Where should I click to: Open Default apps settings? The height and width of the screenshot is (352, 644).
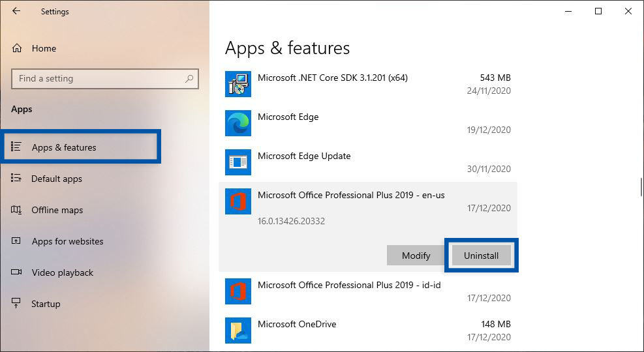[57, 179]
